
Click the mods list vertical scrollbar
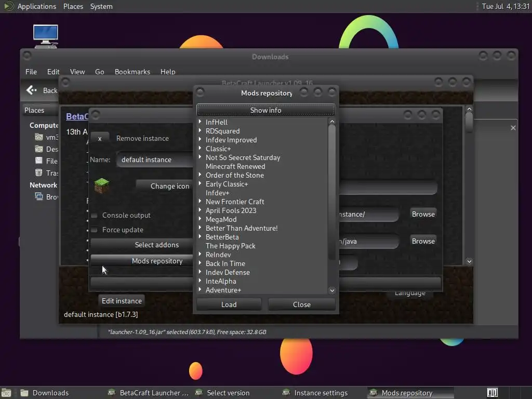(x=332, y=192)
